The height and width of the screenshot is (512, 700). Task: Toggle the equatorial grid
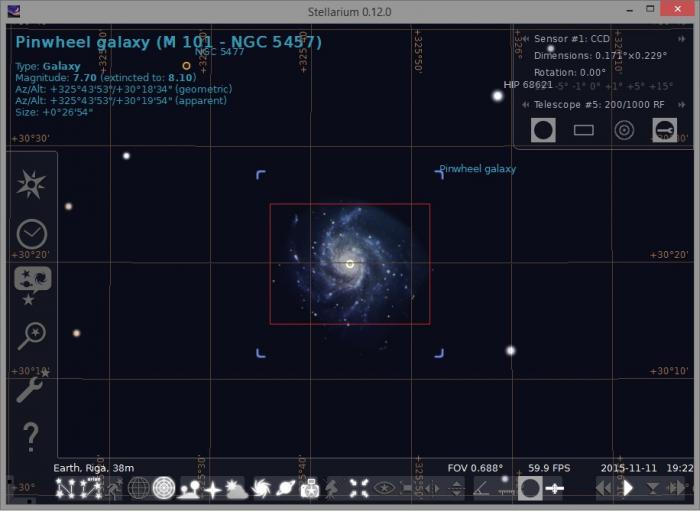138,488
